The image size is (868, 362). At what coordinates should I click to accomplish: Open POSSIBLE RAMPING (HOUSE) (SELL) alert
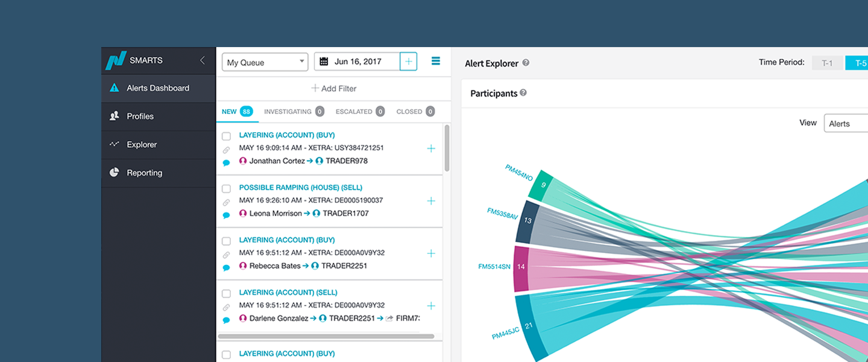301,188
